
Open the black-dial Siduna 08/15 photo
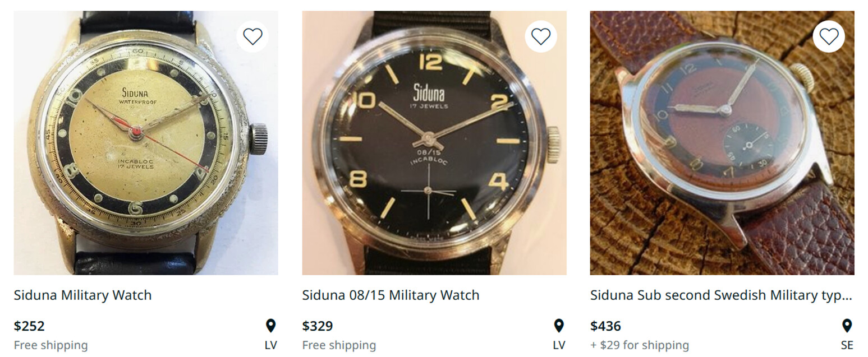click(434, 143)
